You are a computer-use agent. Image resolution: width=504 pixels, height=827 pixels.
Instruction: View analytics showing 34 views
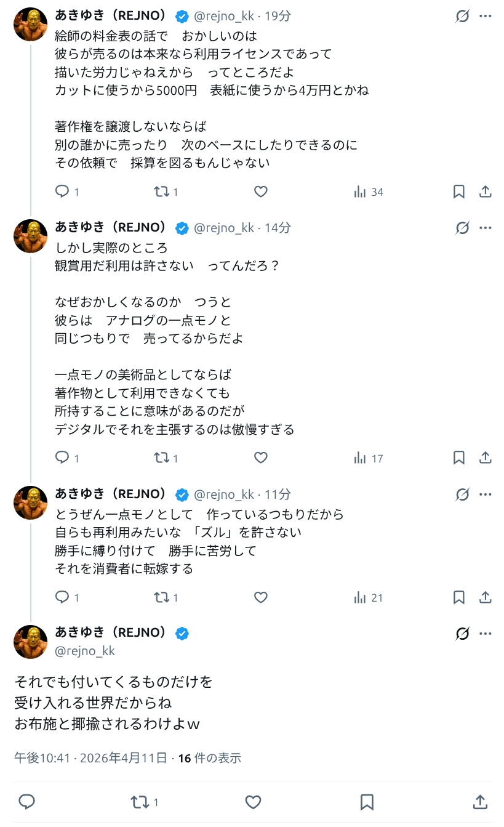[369, 192]
